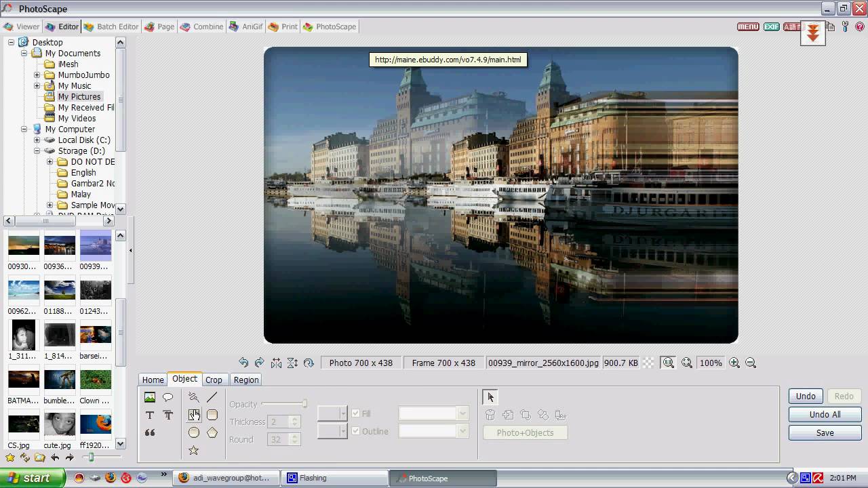Switch to the Crop tab

(214, 380)
